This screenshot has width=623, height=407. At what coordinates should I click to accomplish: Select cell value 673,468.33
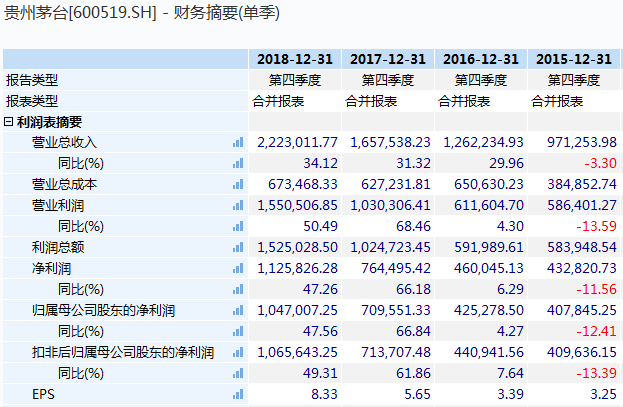coord(303,184)
